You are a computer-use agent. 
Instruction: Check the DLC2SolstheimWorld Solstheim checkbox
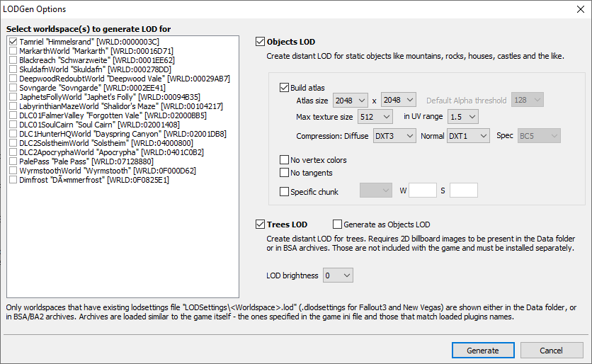coord(13,143)
